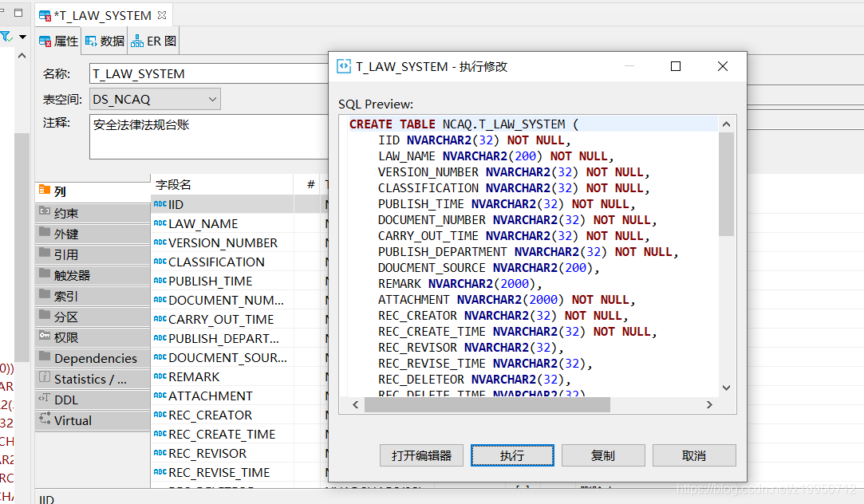Click the ABC type icon of REMARK
Screen dimensions: 864x504
point(160,376)
